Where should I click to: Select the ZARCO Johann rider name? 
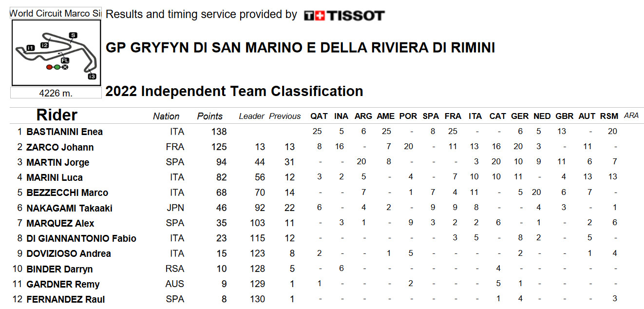60,147
